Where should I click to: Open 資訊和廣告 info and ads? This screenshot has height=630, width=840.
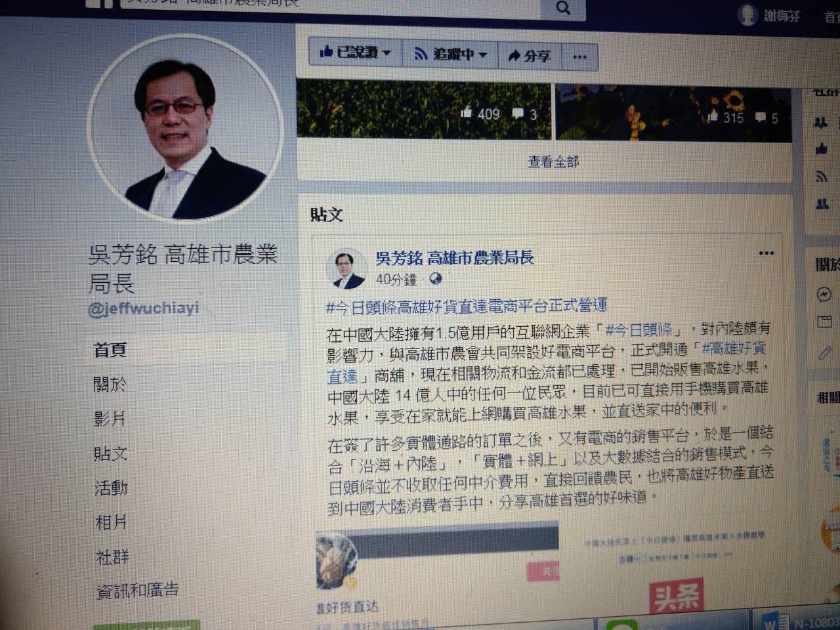tap(137, 591)
